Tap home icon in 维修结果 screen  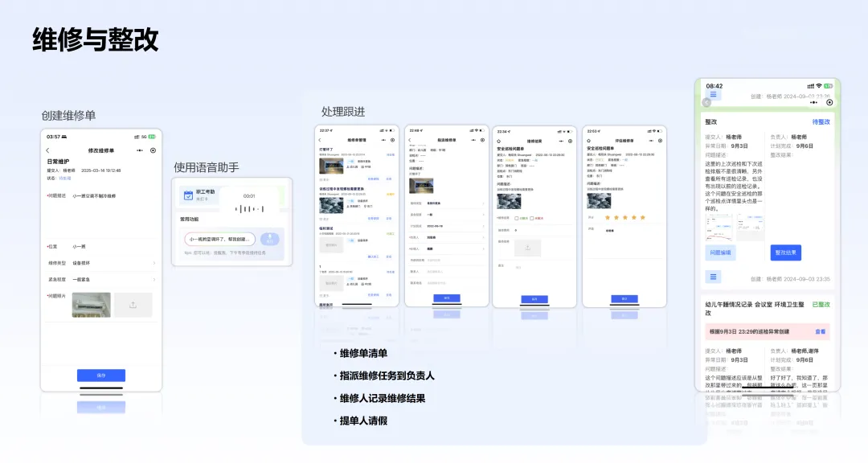(x=499, y=141)
